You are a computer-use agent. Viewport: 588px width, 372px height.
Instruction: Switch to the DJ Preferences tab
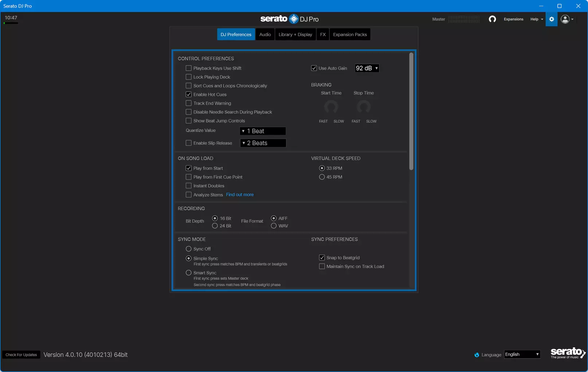pyautogui.click(x=236, y=34)
